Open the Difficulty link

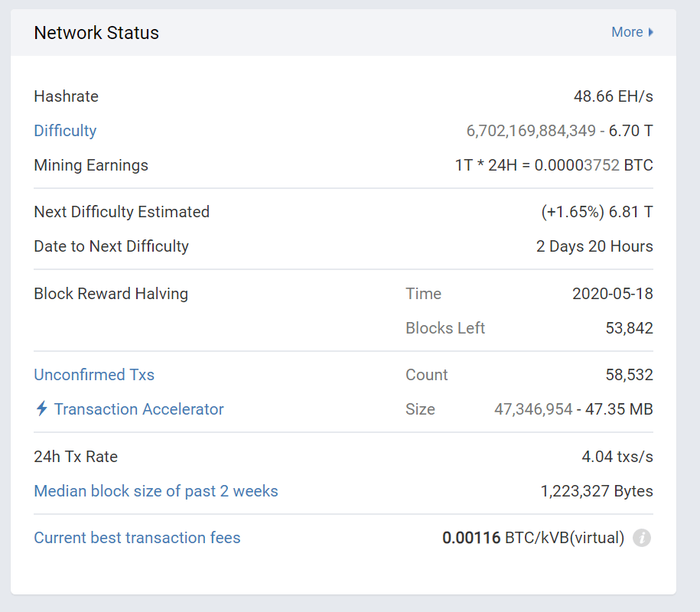(x=65, y=131)
